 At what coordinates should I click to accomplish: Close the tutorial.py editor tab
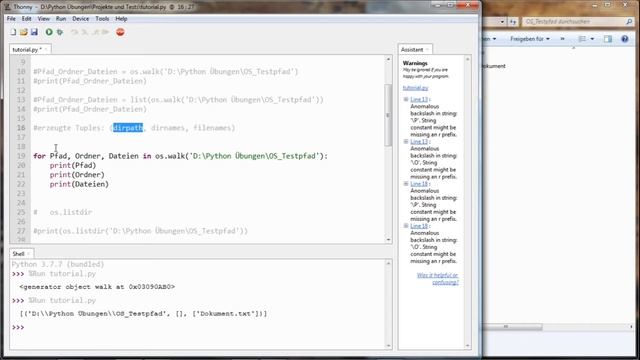[x=46, y=49]
